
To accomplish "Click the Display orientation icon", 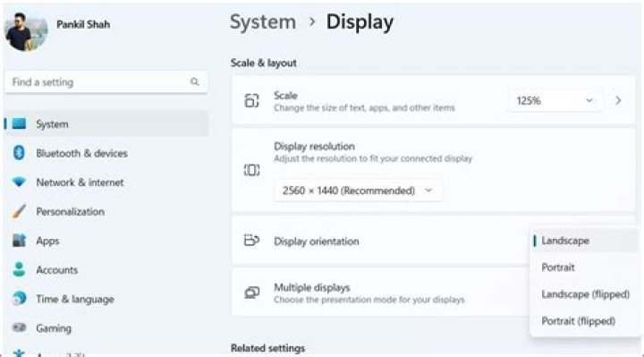I will pos(251,240).
